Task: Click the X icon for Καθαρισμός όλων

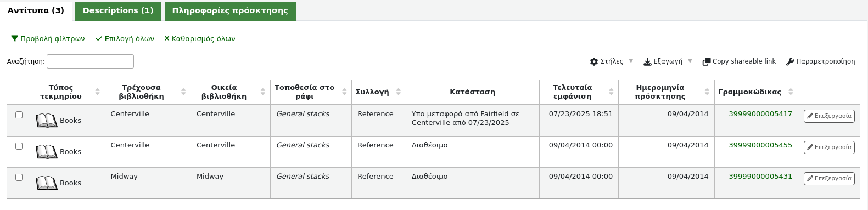Action: point(167,38)
